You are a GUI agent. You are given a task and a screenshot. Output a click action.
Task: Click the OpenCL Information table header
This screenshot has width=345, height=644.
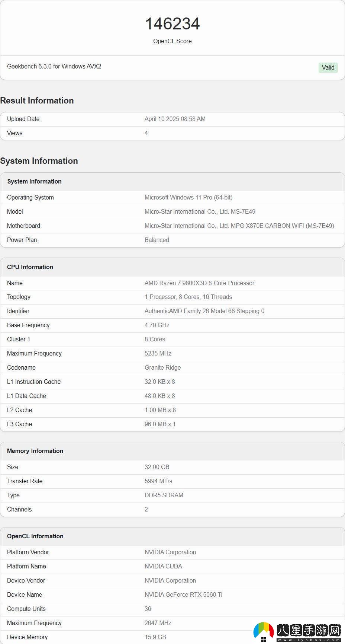[x=35, y=536]
